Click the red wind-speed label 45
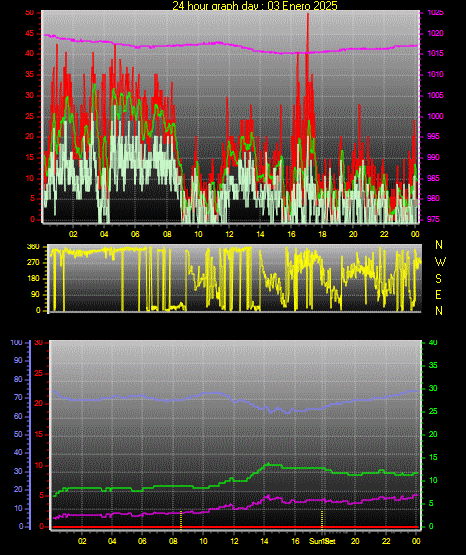This screenshot has height=555, width=466. 30,34
